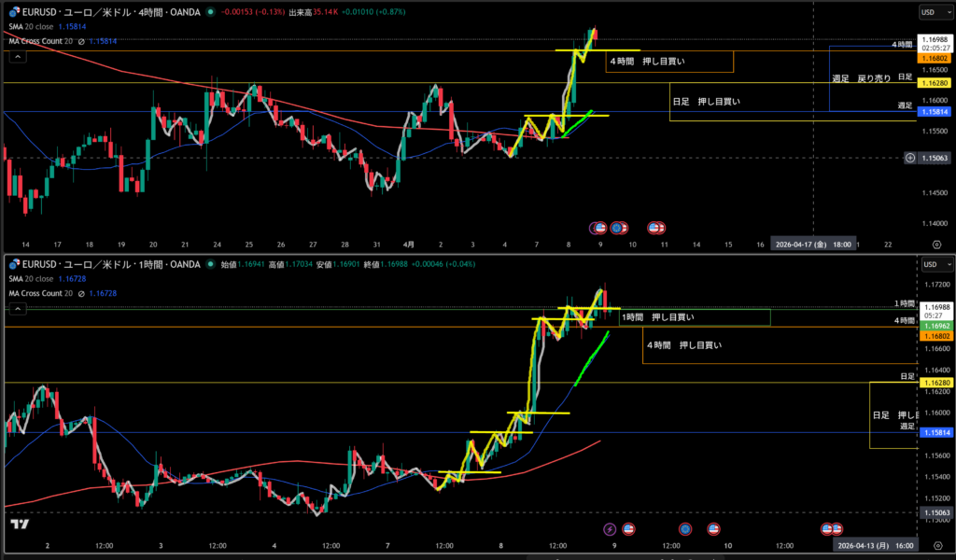Viewport: 956px width, 560px height.
Task: Open top chart time axis settings gear
Action: coord(936,244)
